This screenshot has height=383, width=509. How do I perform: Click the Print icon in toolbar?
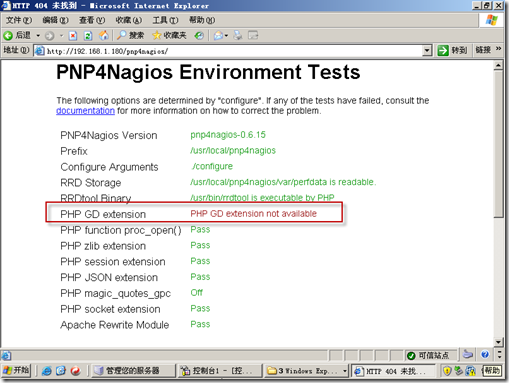tap(238, 35)
